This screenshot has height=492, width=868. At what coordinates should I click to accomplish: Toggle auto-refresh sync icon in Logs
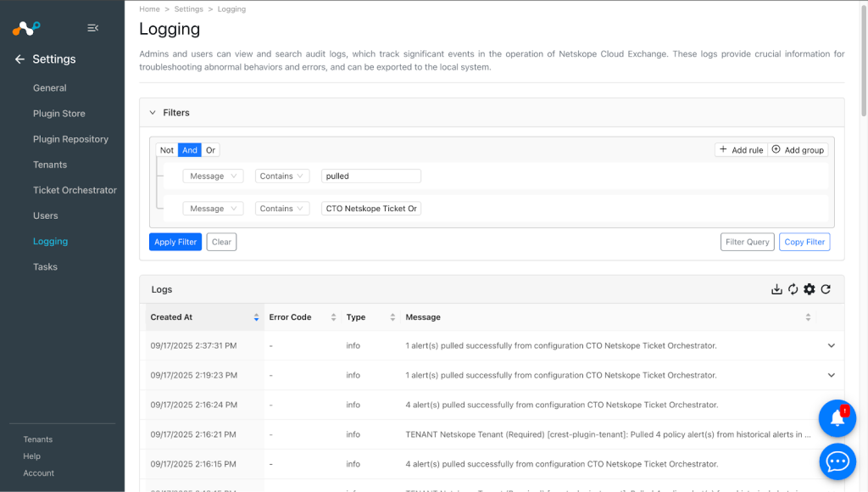793,289
